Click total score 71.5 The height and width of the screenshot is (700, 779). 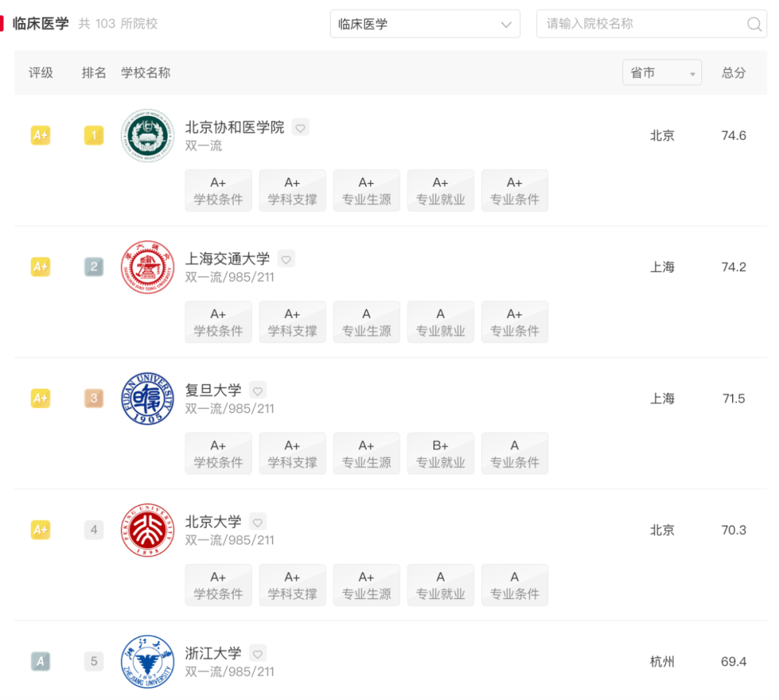pos(734,399)
